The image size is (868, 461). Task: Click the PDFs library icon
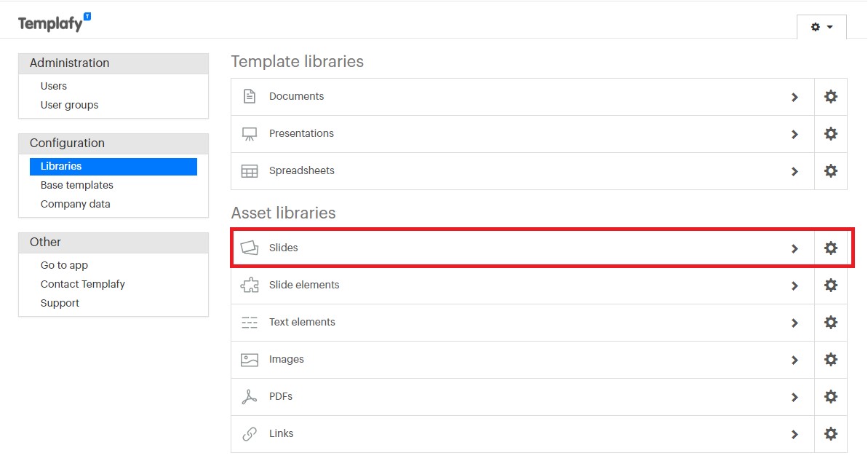coord(249,396)
